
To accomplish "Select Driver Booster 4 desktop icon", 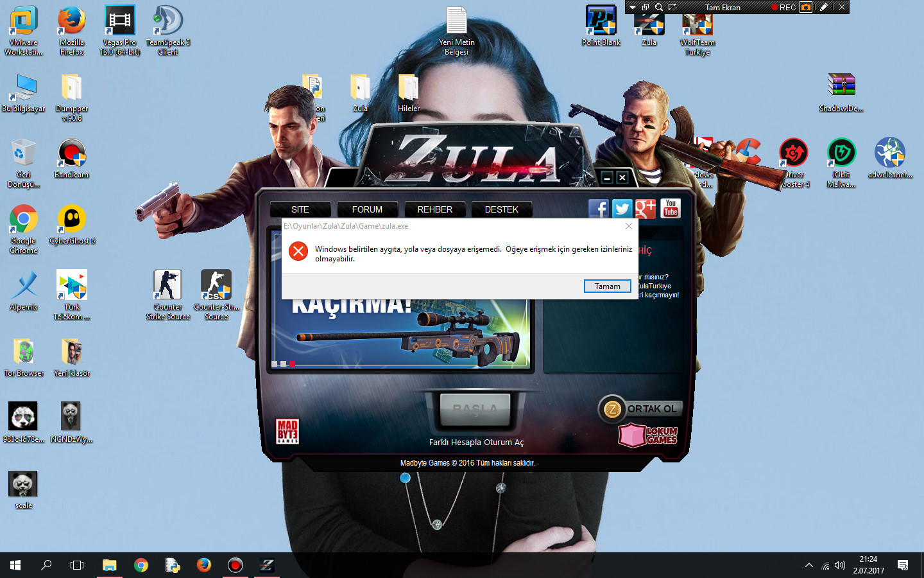I will (x=794, y=163).
